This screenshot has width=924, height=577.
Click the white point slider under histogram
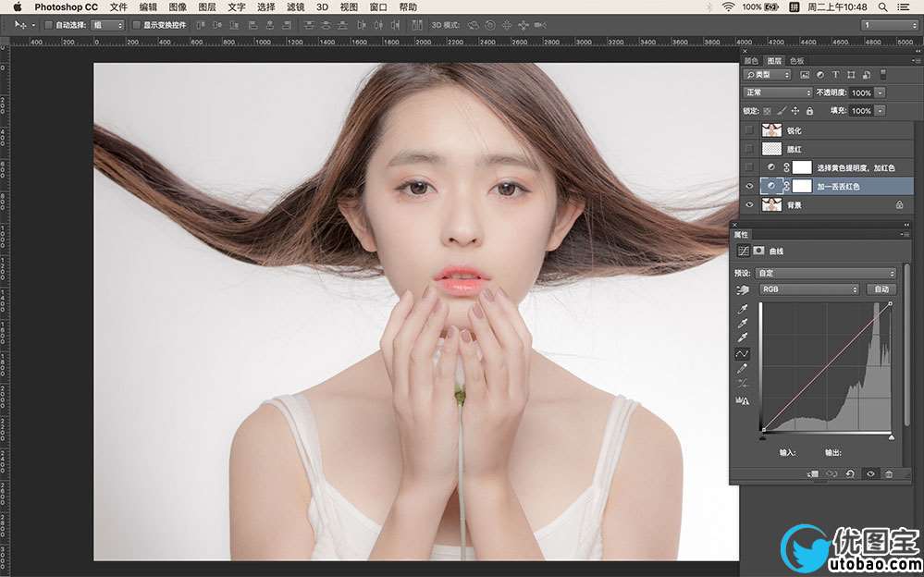coord(891,436)
